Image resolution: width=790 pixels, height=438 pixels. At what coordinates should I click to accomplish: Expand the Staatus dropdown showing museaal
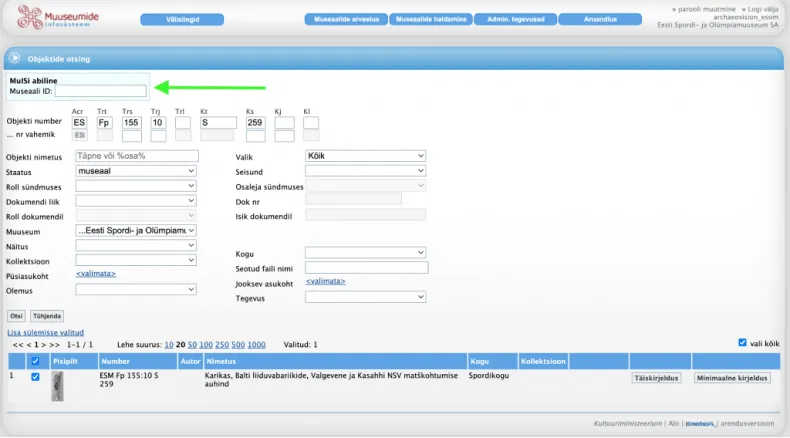point(136,172)
